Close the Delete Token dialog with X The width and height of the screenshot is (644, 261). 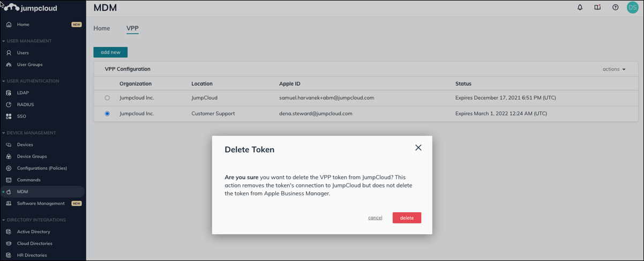click(x=418, y=148)
